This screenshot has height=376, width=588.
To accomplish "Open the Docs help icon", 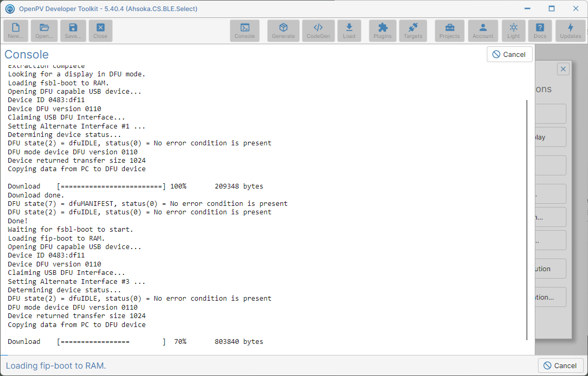I will [540, 31].
